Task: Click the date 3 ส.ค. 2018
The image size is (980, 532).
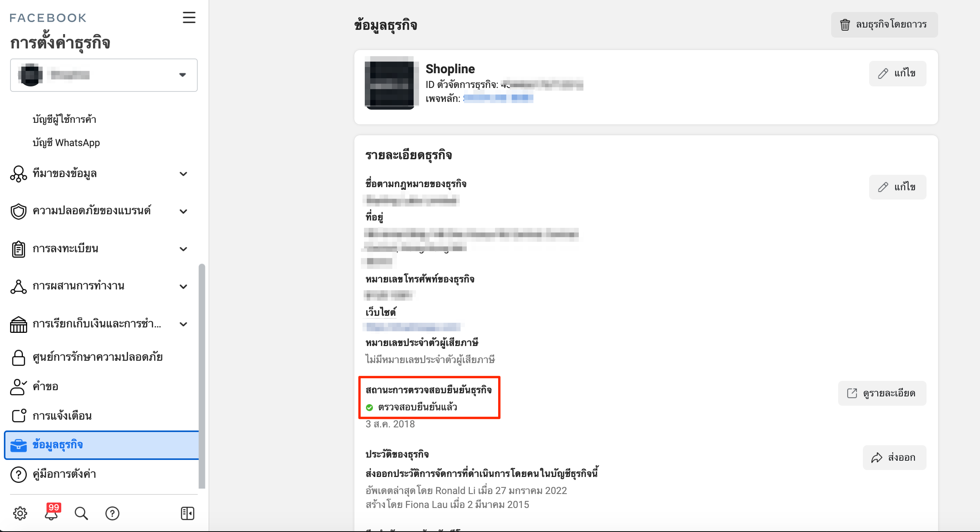Action: point(390,424)
